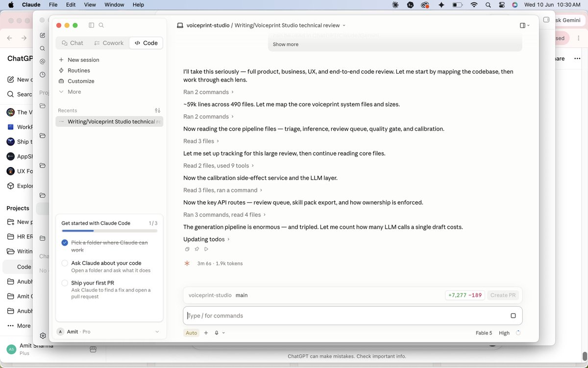This screenshot has height=368, width=588.
Task: Click the clock history icon in the thin left rail
Action: pos(43,75)
